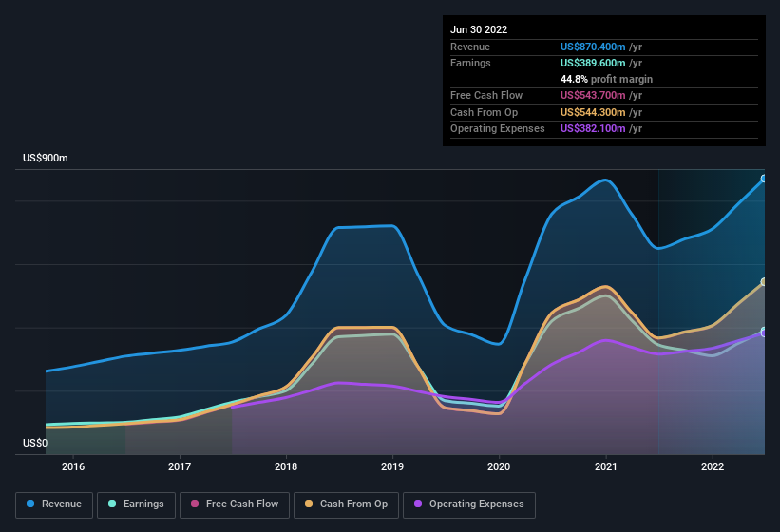Click the 44.8% profit margin text
Image resolution: width=780 pixels, height=532 pixels.
(x=606, y=79)
